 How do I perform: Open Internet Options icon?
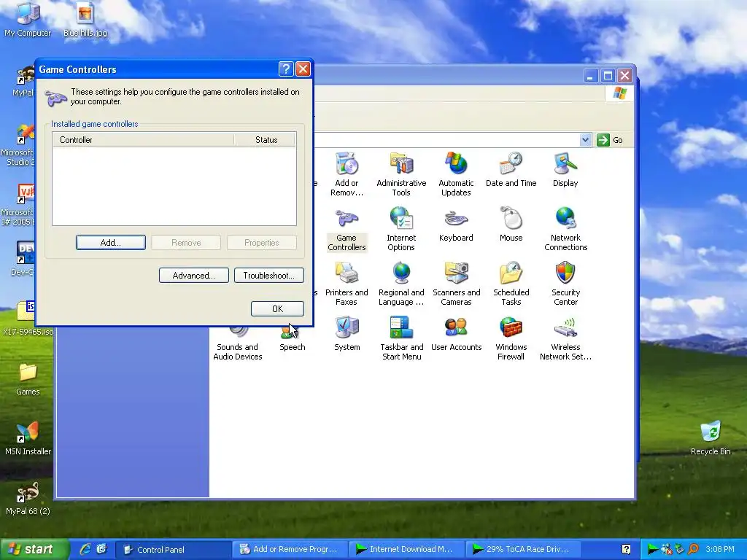tap(401, 228)
